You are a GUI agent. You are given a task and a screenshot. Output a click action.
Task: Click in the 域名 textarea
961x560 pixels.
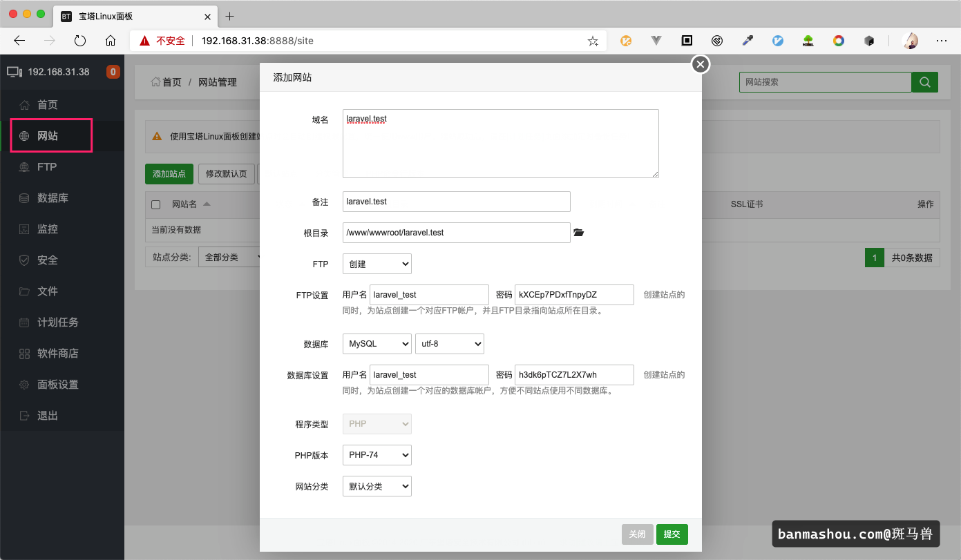click(x=501, y=144)
